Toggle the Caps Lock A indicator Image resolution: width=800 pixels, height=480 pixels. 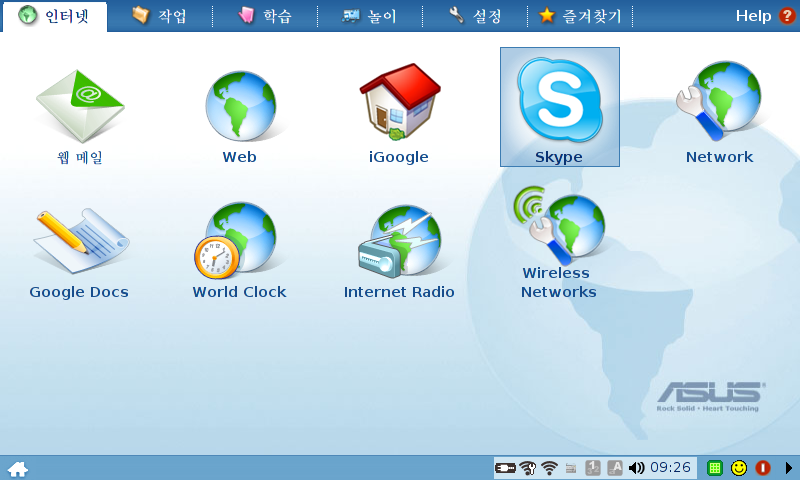click(x=615, y=468)
